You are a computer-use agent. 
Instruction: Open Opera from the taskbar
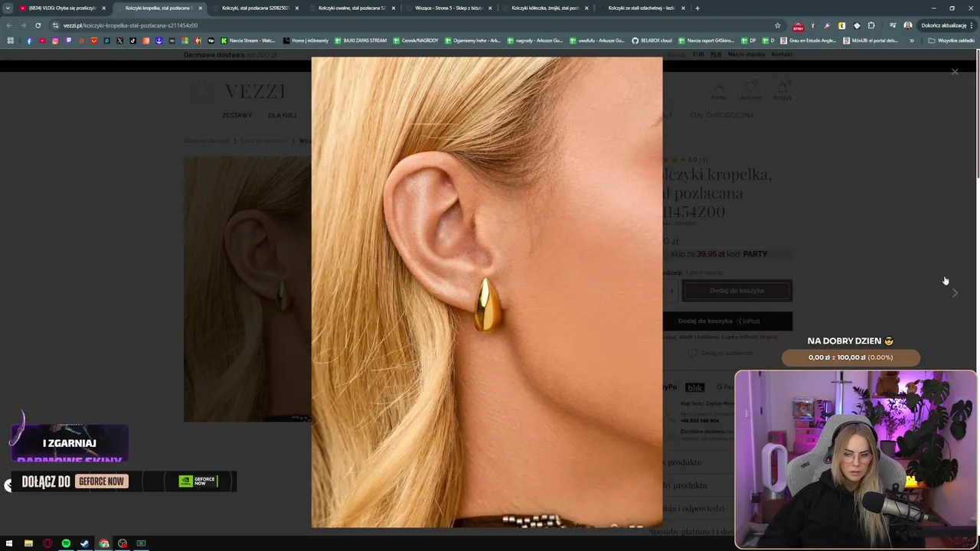click(47, 543)
